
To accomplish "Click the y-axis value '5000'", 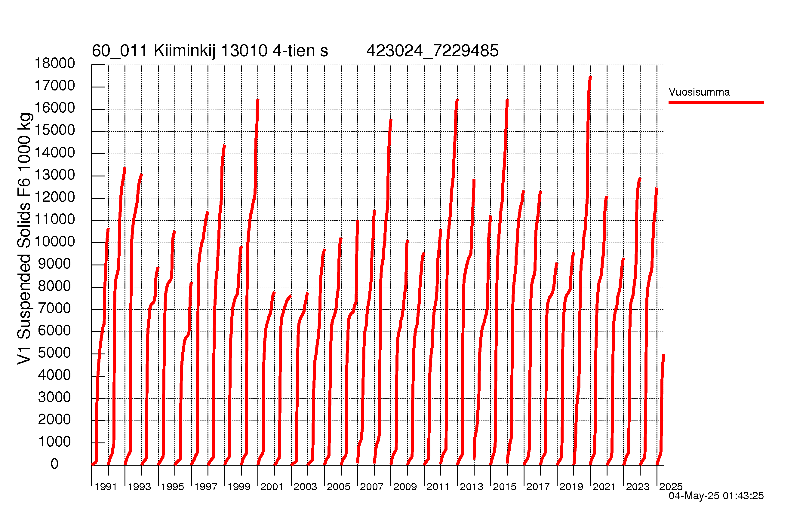I will coord(54,353).
